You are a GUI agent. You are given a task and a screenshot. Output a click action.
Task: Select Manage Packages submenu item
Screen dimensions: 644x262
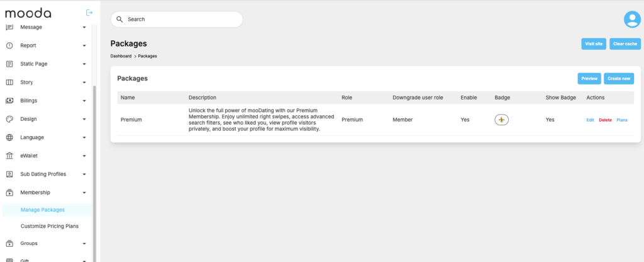pyautogui.click(x=43, y=210)
